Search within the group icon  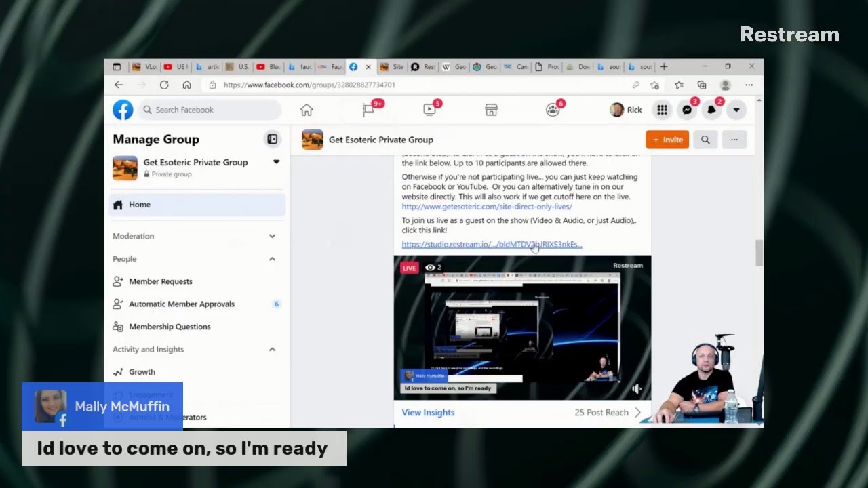click(705, 140)
